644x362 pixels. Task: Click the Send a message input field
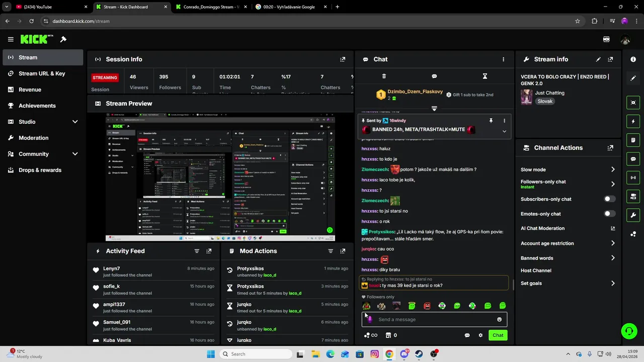click(x=435, y=319)
